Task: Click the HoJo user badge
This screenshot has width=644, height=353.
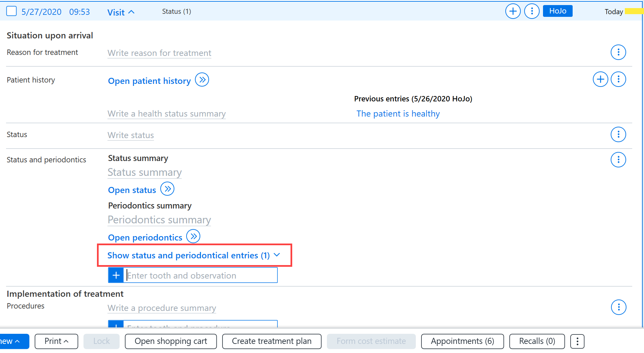Action: (557, 11)
